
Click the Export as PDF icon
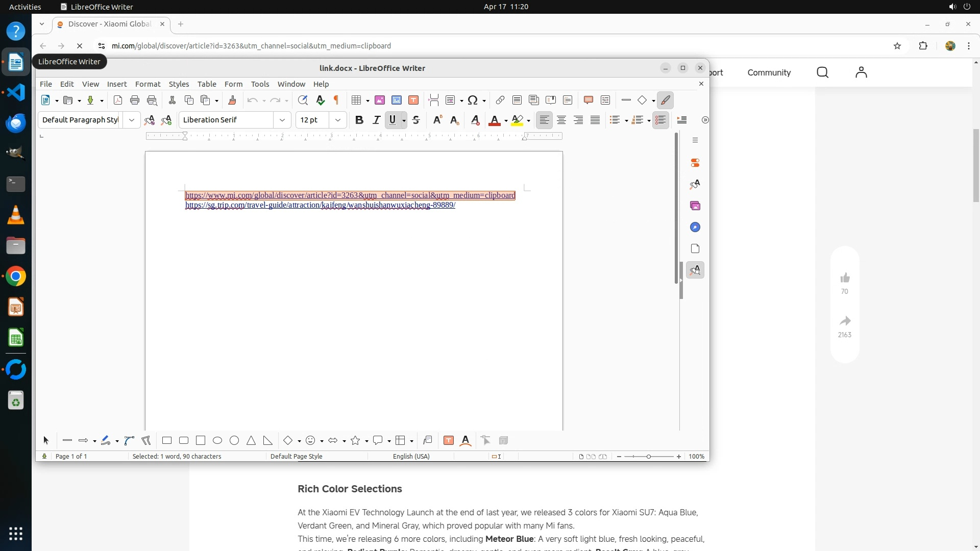118,101
